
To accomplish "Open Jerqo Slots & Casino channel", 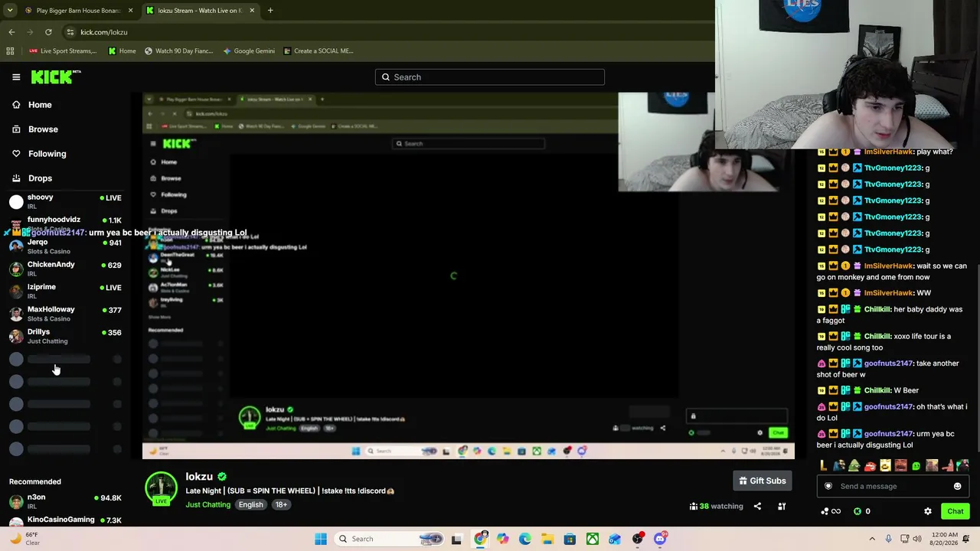I will tap(66, 246).
